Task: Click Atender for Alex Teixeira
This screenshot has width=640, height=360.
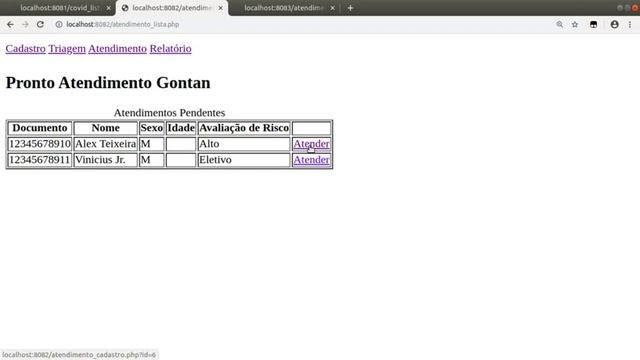Action: (311, 144)
